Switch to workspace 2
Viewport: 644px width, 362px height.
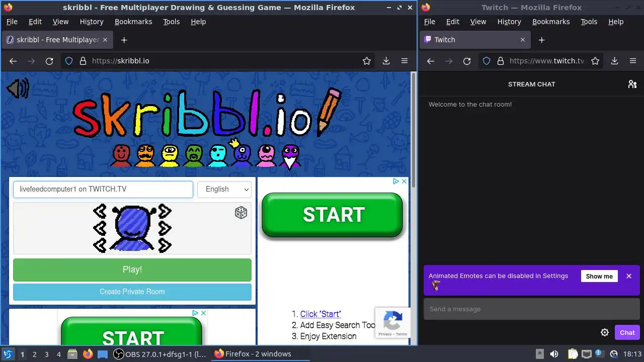34,354
